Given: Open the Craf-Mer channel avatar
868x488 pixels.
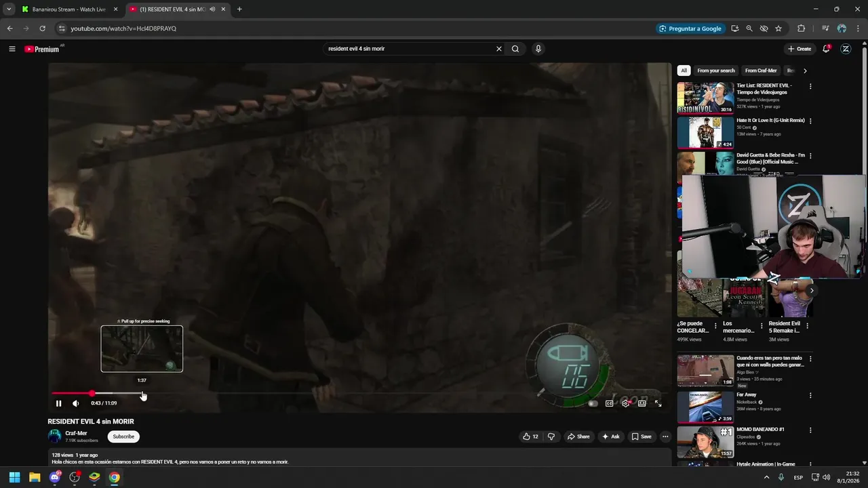Looking at the screenshot, I should 54,436.
